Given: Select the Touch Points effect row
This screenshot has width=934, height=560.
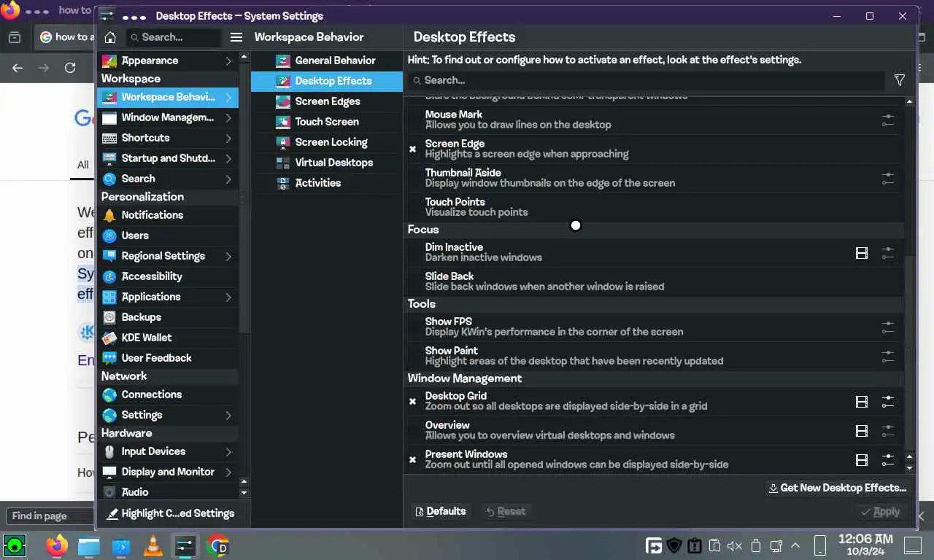Looking at the screenshot, I should pos(654,207).
